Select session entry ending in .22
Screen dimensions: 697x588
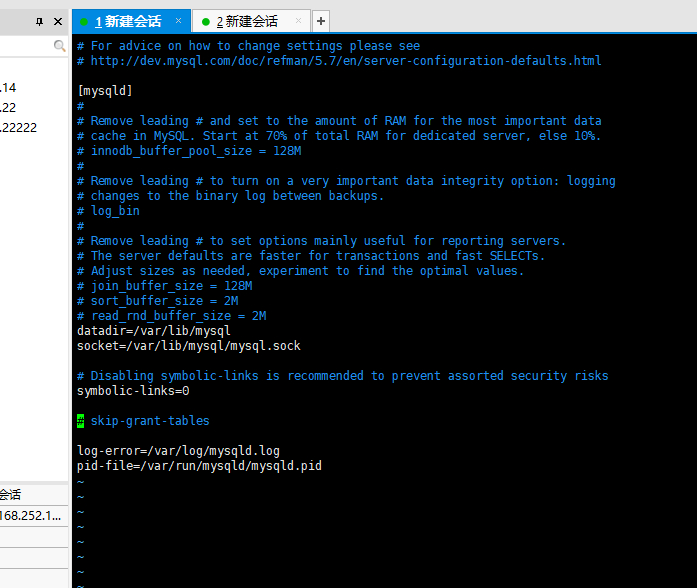(x=8, y=108)
